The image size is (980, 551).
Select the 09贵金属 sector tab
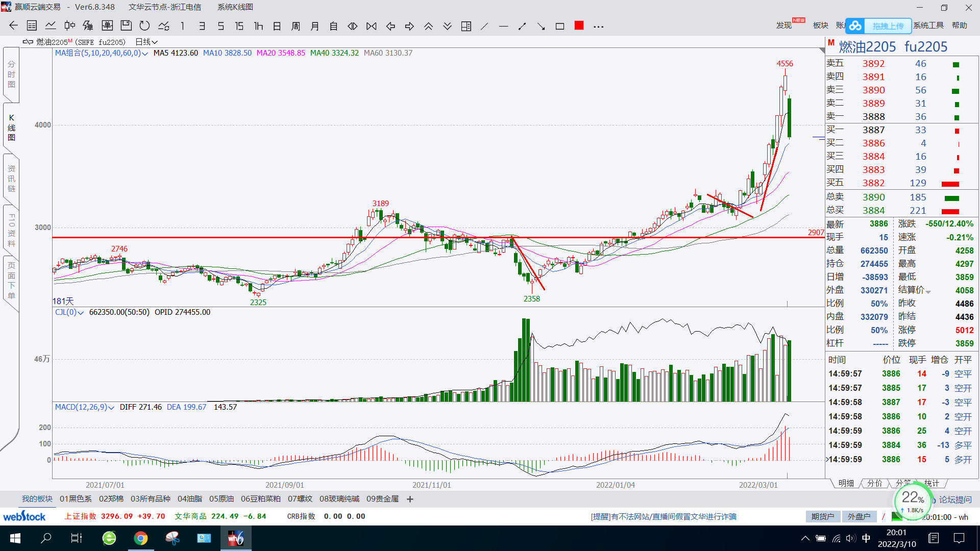tap(383, 499)
